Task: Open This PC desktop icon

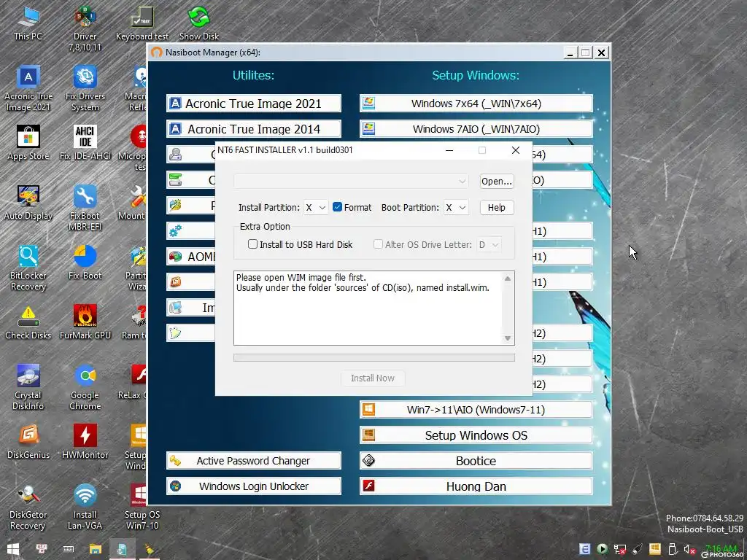Action: (x=28, y=23)
